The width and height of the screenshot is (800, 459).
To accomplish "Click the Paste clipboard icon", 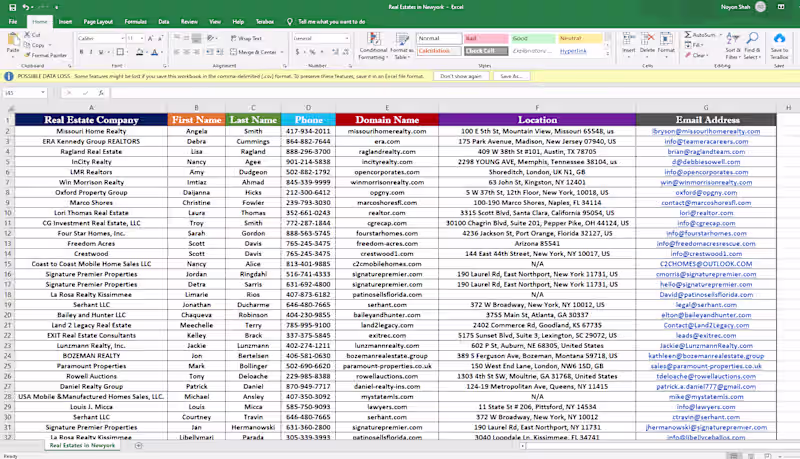I will coord(13,41).
